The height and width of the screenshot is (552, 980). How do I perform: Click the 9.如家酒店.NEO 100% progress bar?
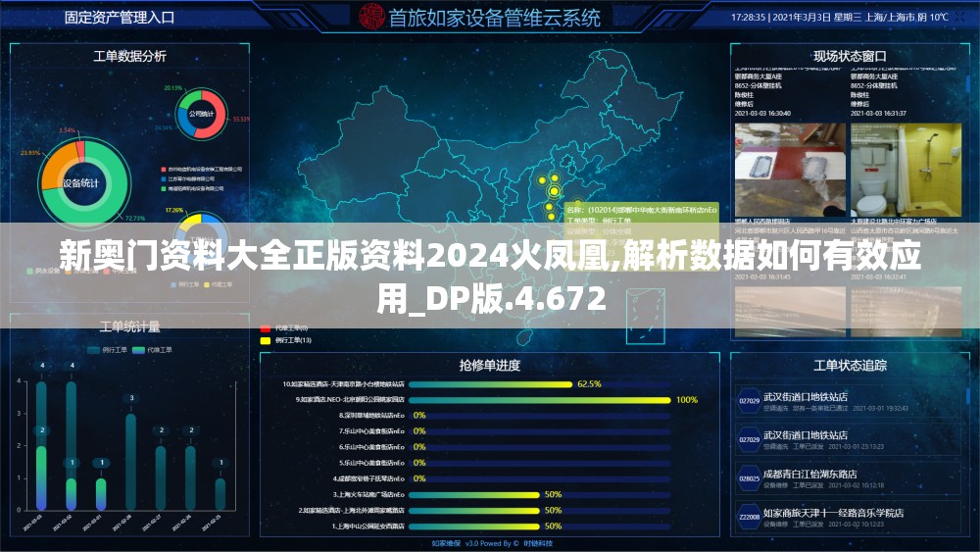click(x=540, y=399)
